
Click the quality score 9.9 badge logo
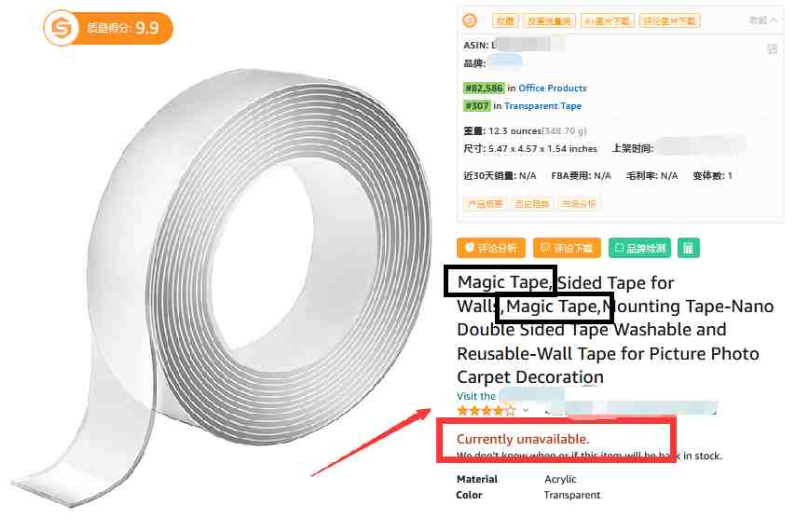point(61,28)
